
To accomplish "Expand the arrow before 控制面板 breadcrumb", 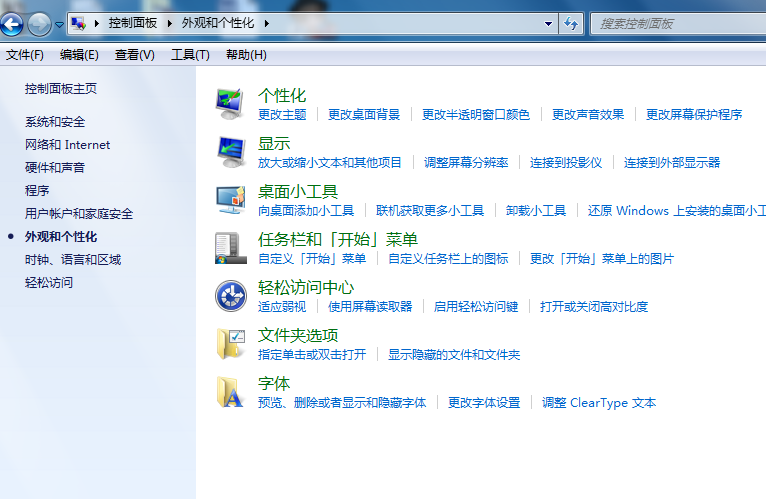I will [x=97, y=23].
